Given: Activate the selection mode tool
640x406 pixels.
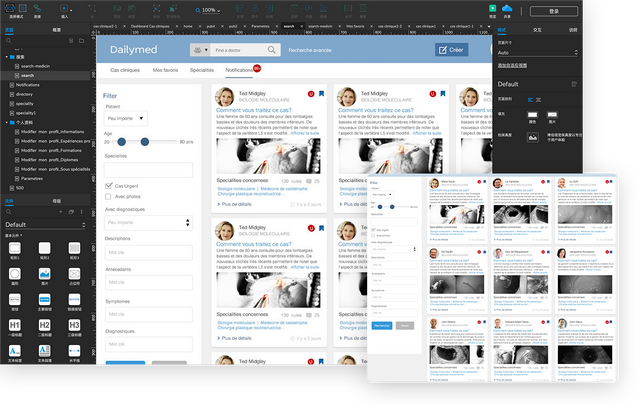Looking at the screenshot, I should (10, 8).
